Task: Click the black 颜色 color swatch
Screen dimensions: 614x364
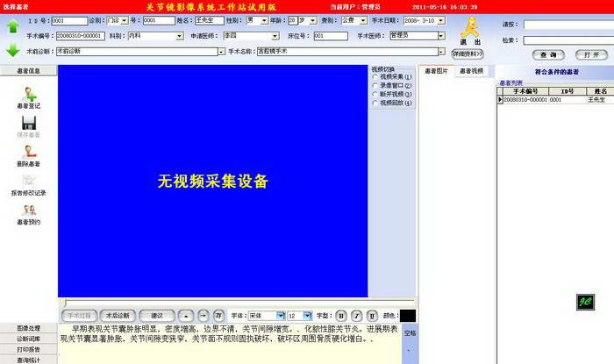Action: point(408,316)
